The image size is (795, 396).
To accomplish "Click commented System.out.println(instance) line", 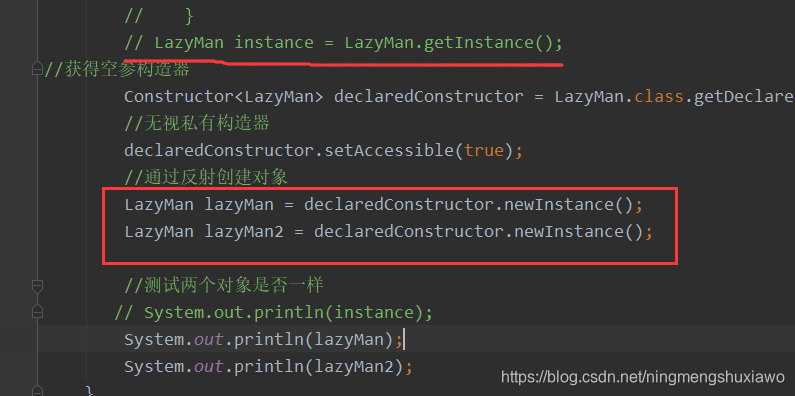I will [274, 312].
